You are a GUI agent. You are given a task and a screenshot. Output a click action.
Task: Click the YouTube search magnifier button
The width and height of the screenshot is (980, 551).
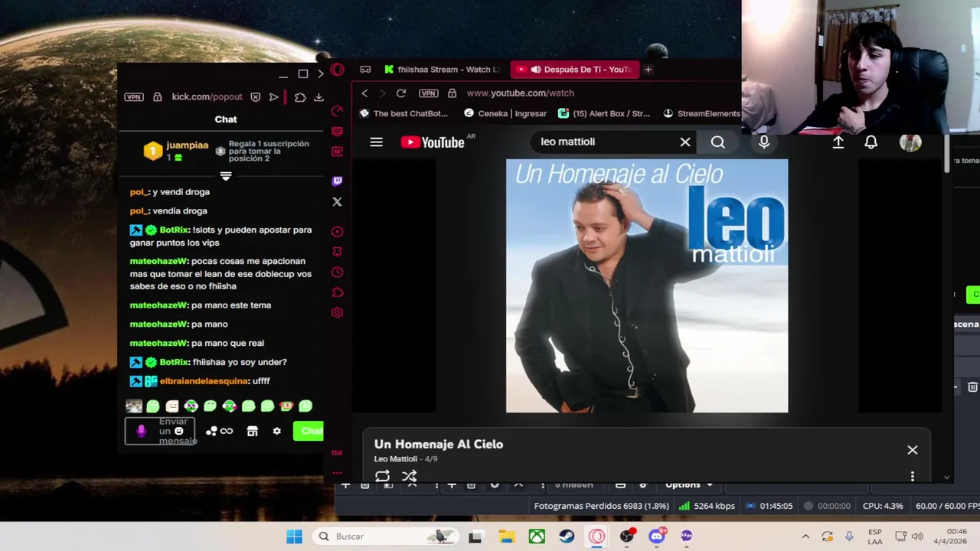point(717,142)
